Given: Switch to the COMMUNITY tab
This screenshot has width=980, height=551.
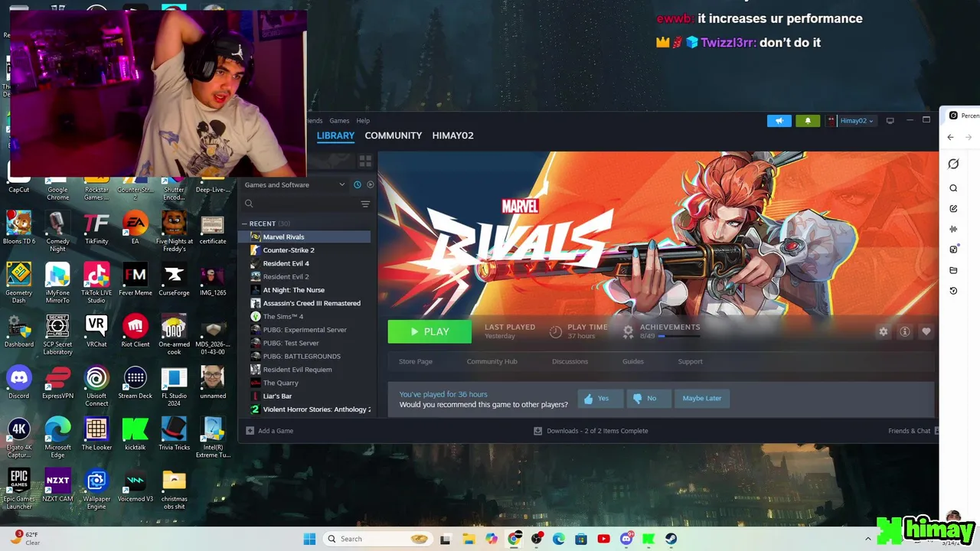Looking at the screenshot, I should [393, 135].
